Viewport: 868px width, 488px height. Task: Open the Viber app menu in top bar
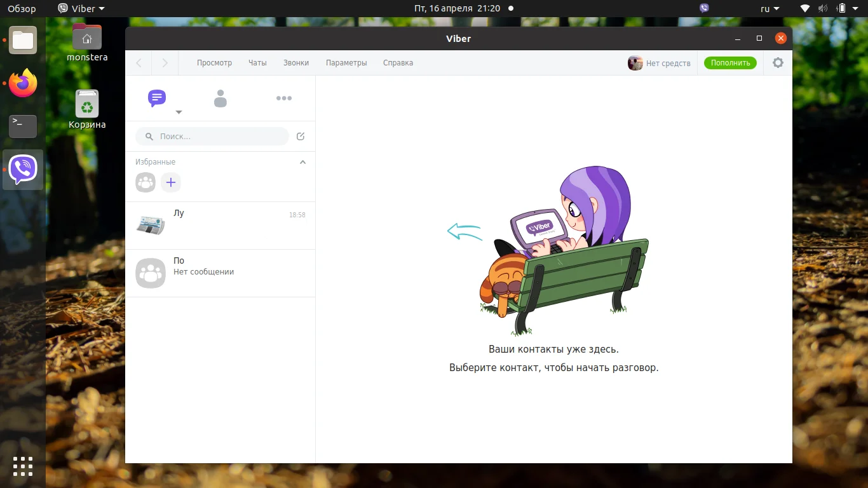tap(81, 9)
